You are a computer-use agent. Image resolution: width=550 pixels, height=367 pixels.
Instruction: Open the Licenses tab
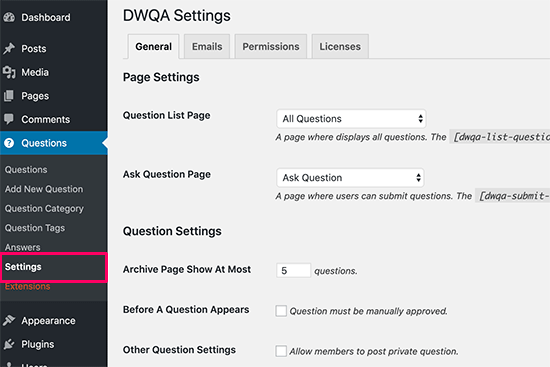[340, 46]
